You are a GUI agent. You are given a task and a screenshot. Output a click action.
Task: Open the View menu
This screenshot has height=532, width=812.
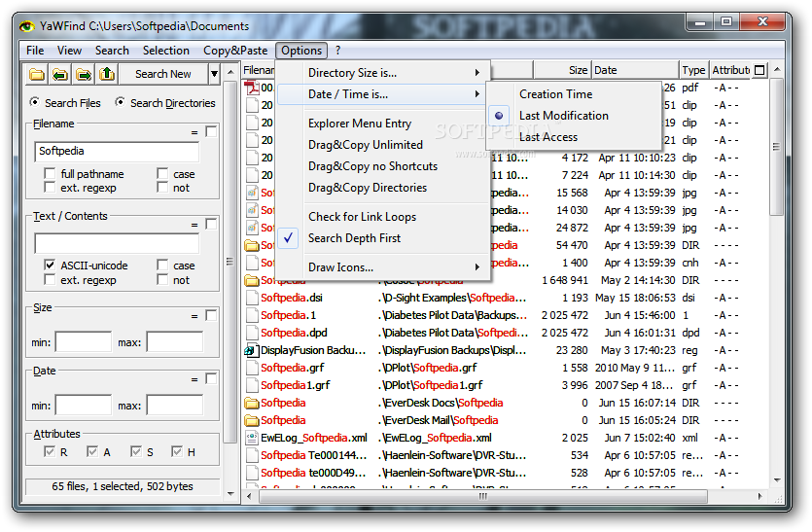[69, 51]
